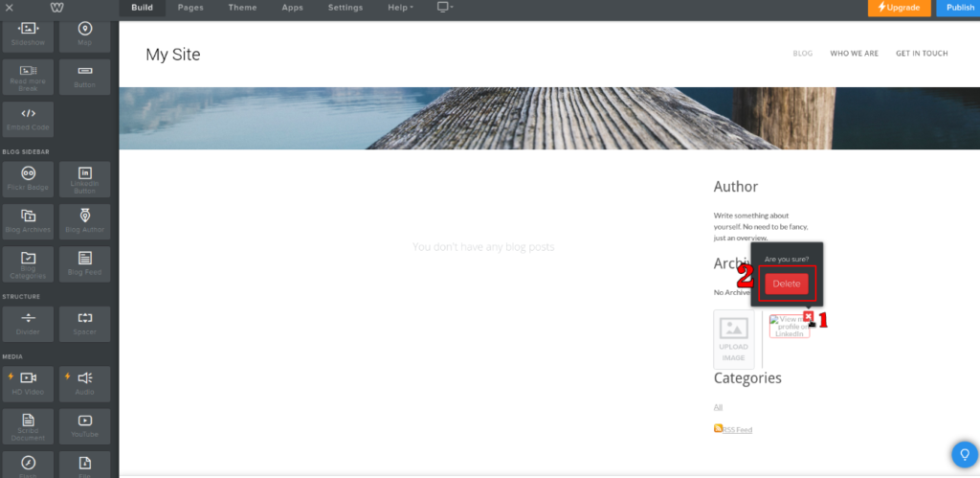The image size is (980, 478).
Task: Open the Apps tab
Action: (x=293, y=8)
